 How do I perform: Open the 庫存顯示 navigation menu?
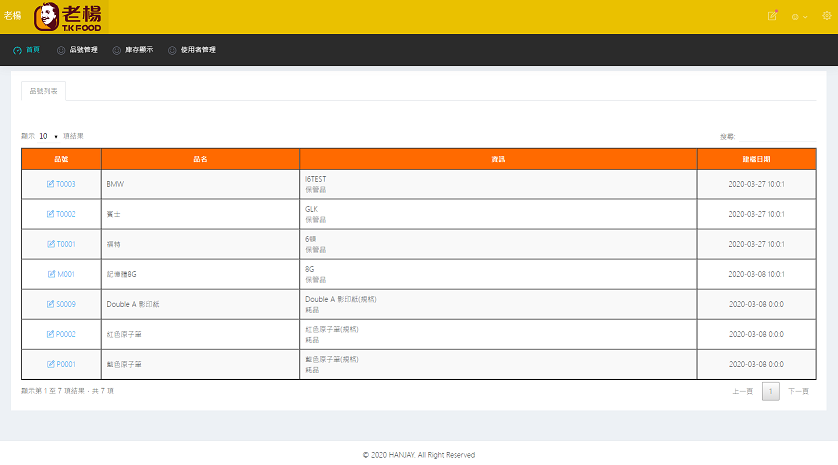pyautogui.click(x=133, y=50)
